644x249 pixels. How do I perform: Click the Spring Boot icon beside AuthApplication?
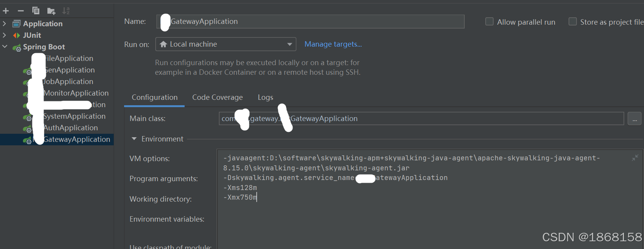click(x=27, y=129)
